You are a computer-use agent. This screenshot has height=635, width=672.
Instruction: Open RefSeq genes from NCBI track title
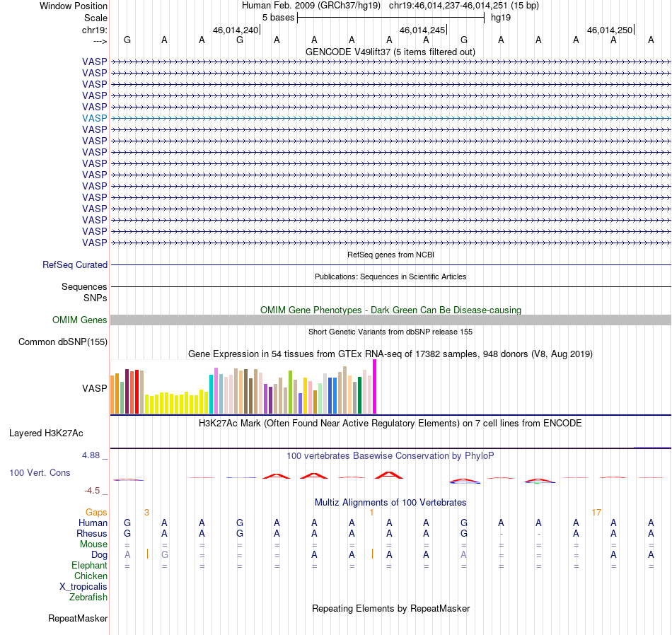pyautogui.click(x=390, y=255)
